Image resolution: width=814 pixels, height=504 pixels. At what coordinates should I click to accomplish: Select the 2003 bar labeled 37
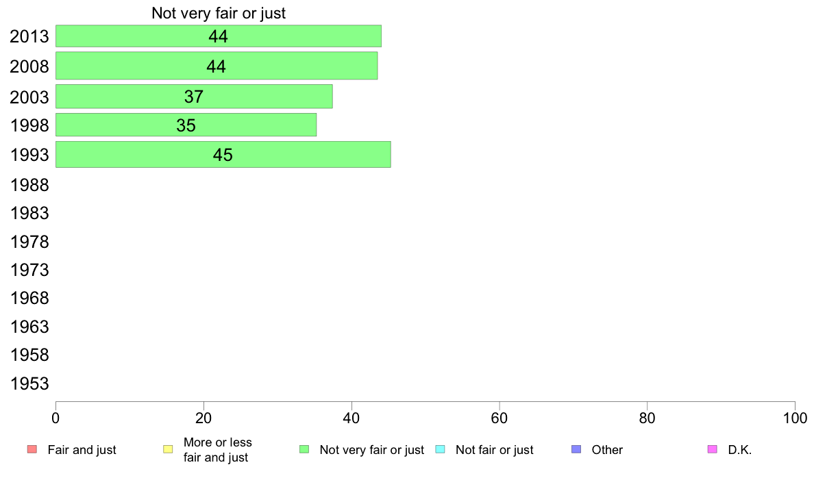point(194,96)
